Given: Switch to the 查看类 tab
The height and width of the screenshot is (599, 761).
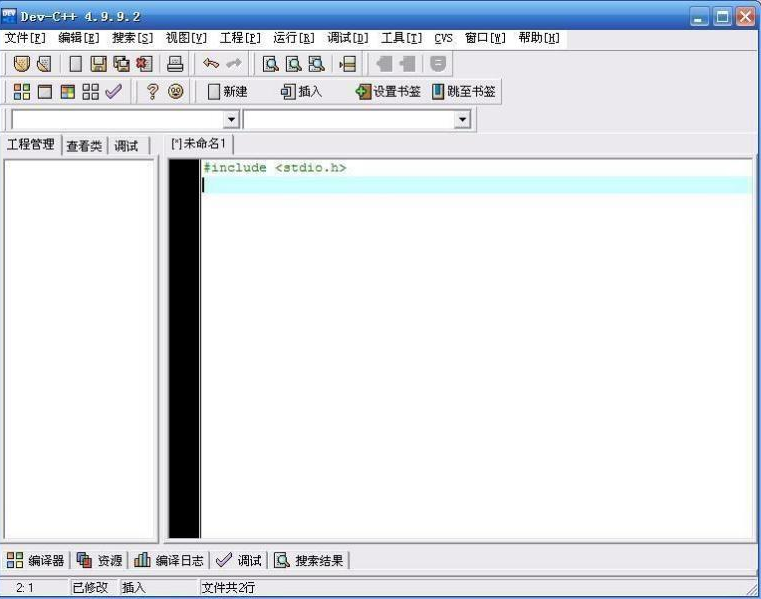Looking at the screenshot, I should coord(84,146).
